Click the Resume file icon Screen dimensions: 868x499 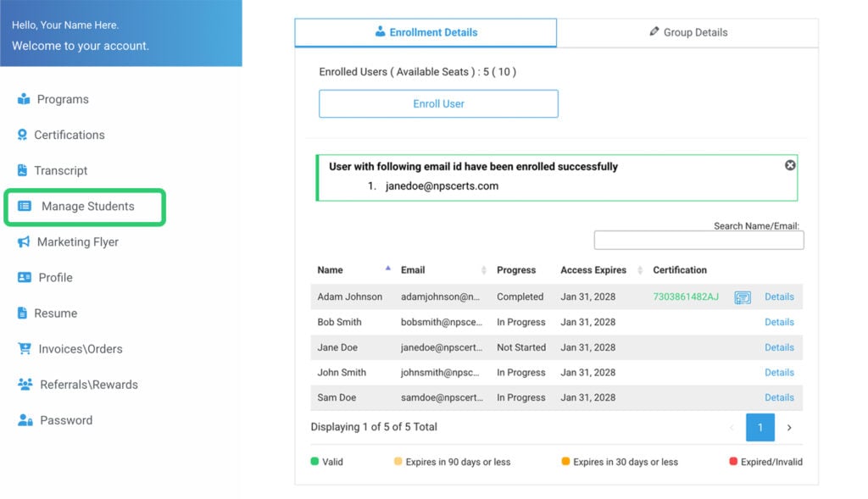point(22,313)
